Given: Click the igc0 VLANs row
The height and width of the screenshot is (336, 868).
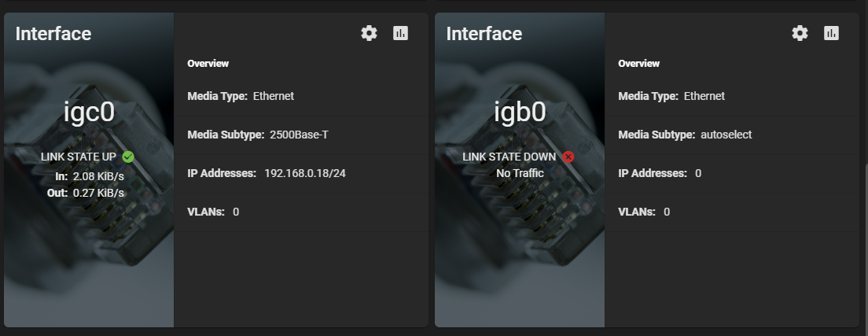Looking at the screenshot, I should (x=301, y=212).
